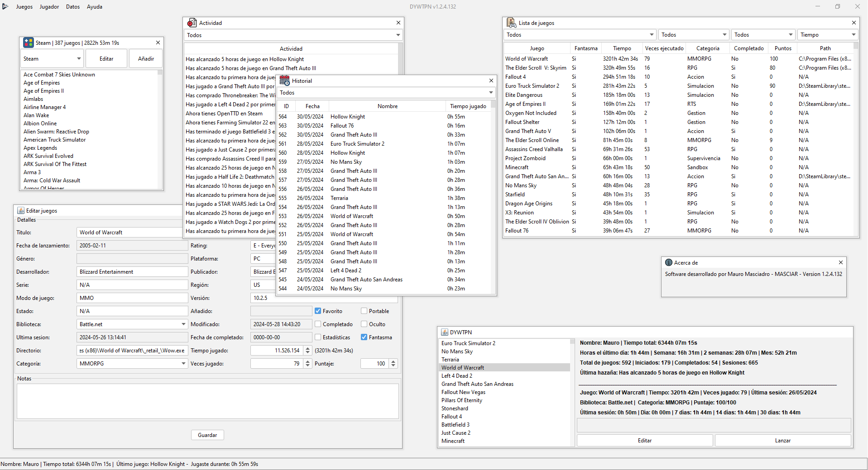This screenshot has height=470, width=868.
Task: Open the Datos menu
Action: [x=73, y=7]
